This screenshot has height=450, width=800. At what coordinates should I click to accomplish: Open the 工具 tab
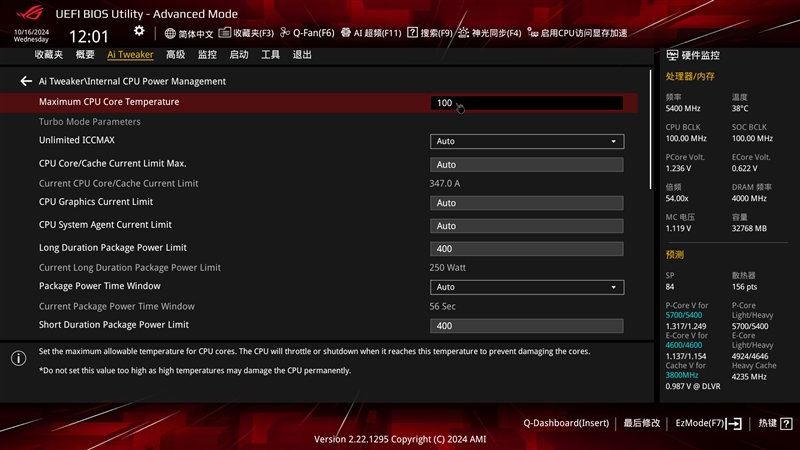[270, 55]
